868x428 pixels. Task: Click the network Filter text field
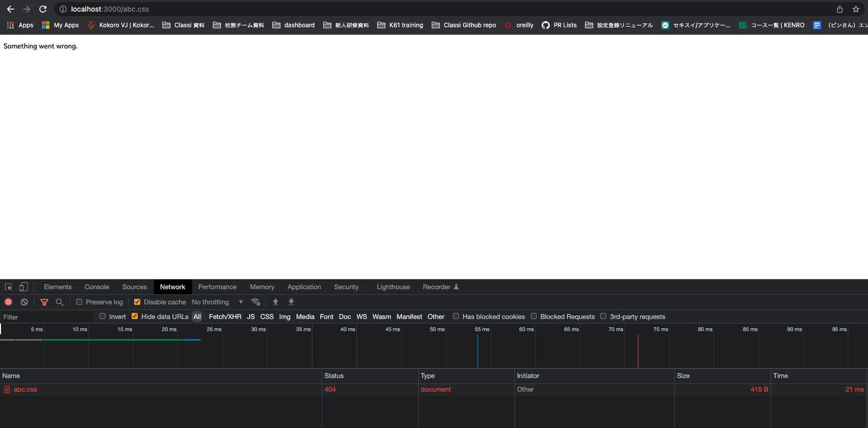[47, 317]
